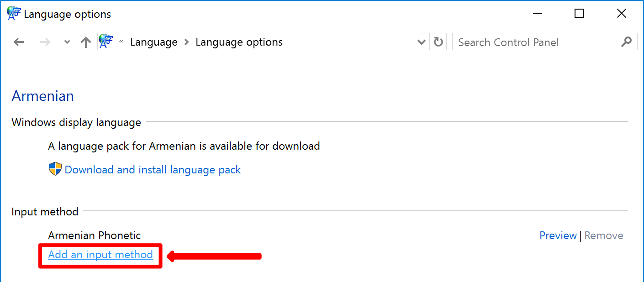Focus the Search Control Panel field
This screenshot has height=282, width=644.
coord(534,42)
